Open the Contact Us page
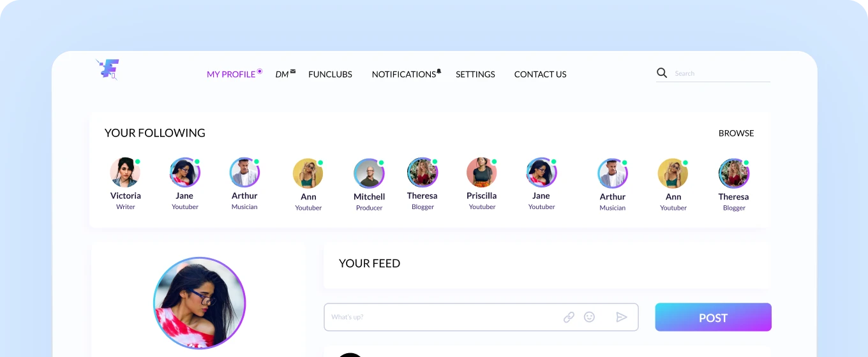Image resolution: width=868 pixels, height=357 pixels. pyautogui.click(x=540, y=75)
